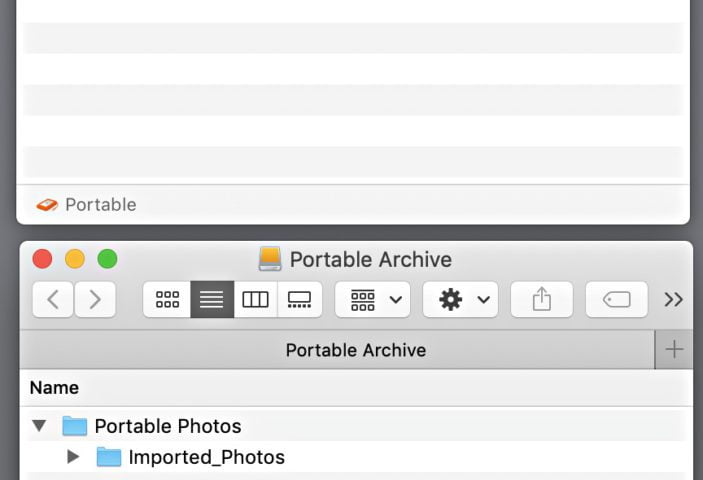
Task: Sort by the Name column header
Action: (x=55, y=388)
